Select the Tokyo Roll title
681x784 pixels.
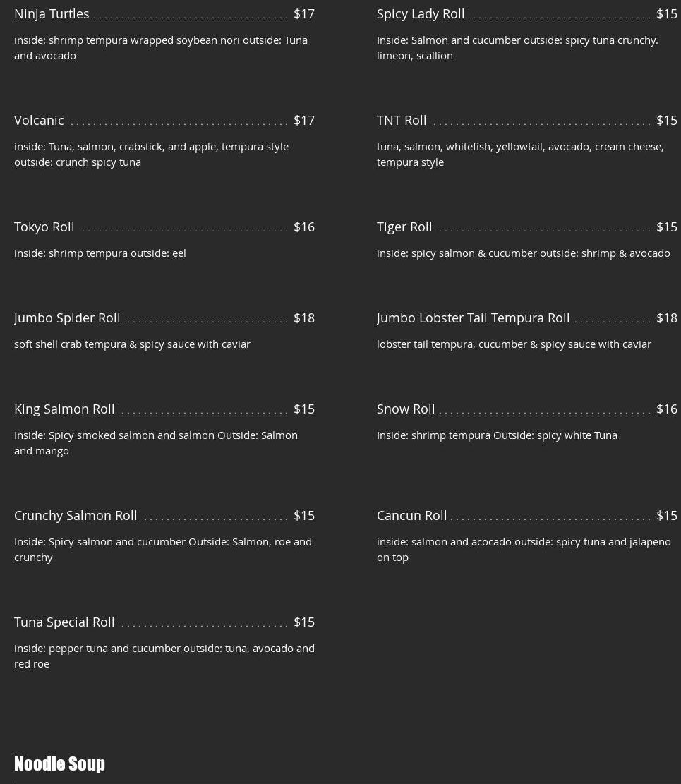coord(44,227)
